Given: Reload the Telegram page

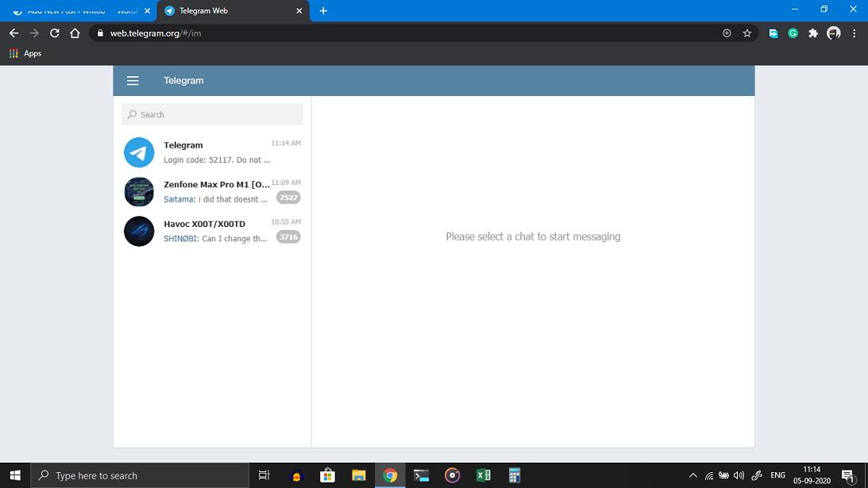Looking at the screenshot, I should 54,33.
